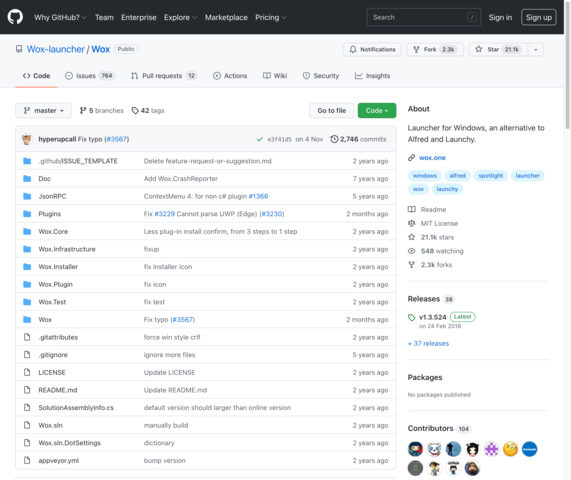Click the tag icon beside v1.3.524

[x=411, y=317]
